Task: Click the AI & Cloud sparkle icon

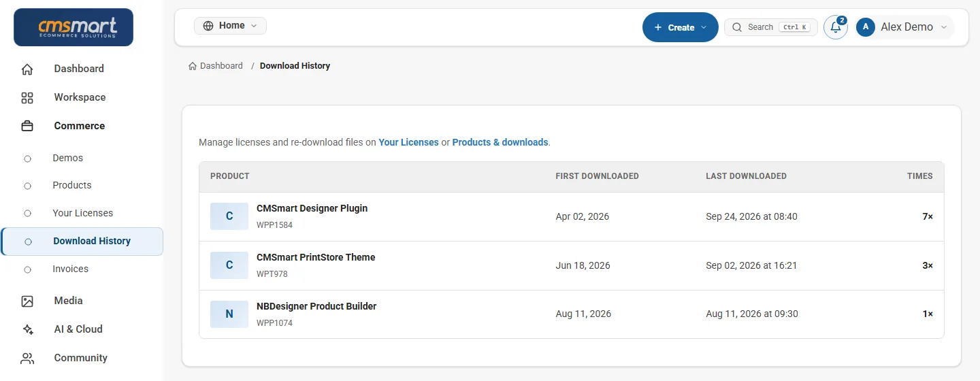Action: [27, 329]
